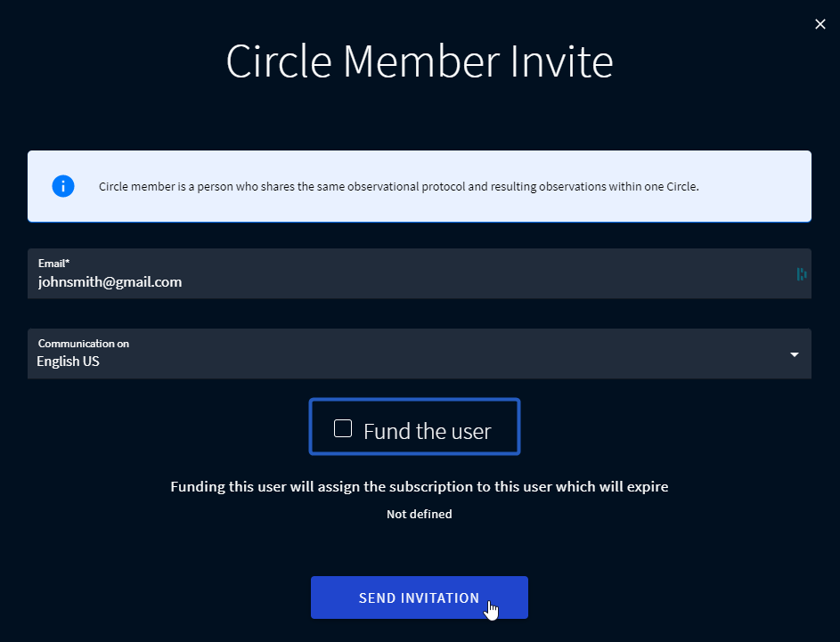The height and width of the screenshot is (642, 840).
Task: Open the Communication on dropdown
Action: [419, 354]
